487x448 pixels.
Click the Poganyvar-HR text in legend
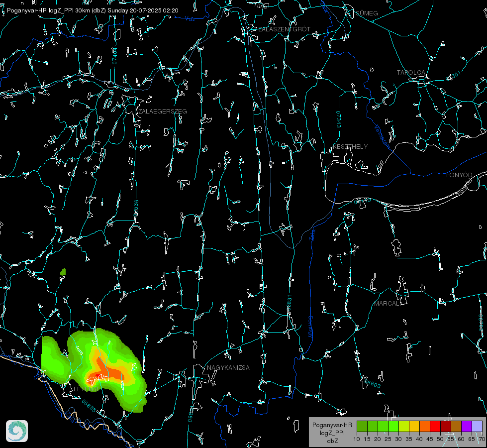click(x=332, y=425)
